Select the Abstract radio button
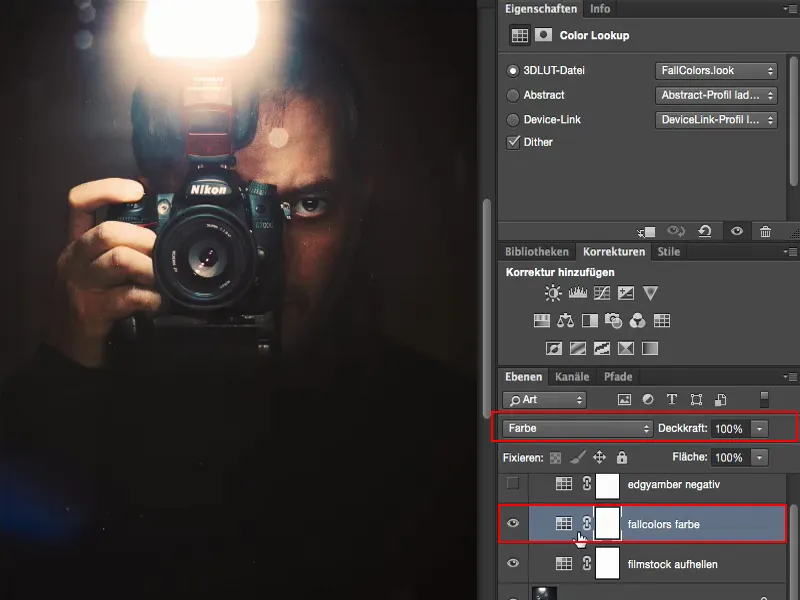800x600 pixels. coord(513,95)
